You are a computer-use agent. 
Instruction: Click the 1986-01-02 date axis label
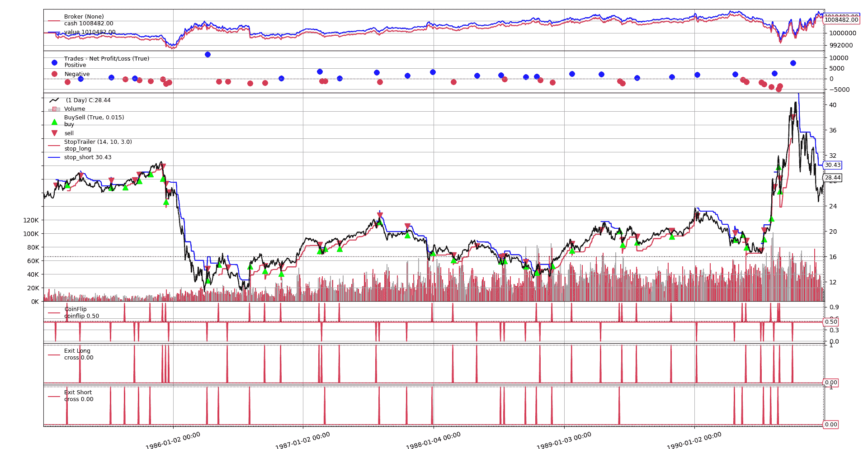pos(173,440)
